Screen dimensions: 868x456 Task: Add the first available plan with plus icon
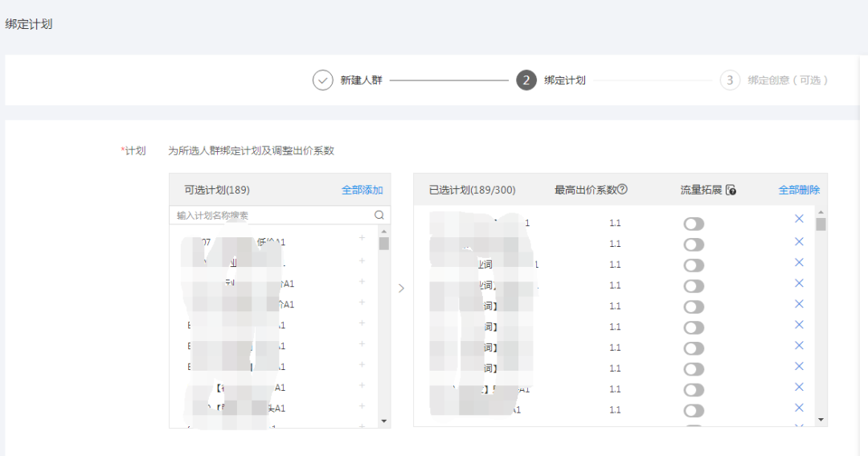pos(362,238)
